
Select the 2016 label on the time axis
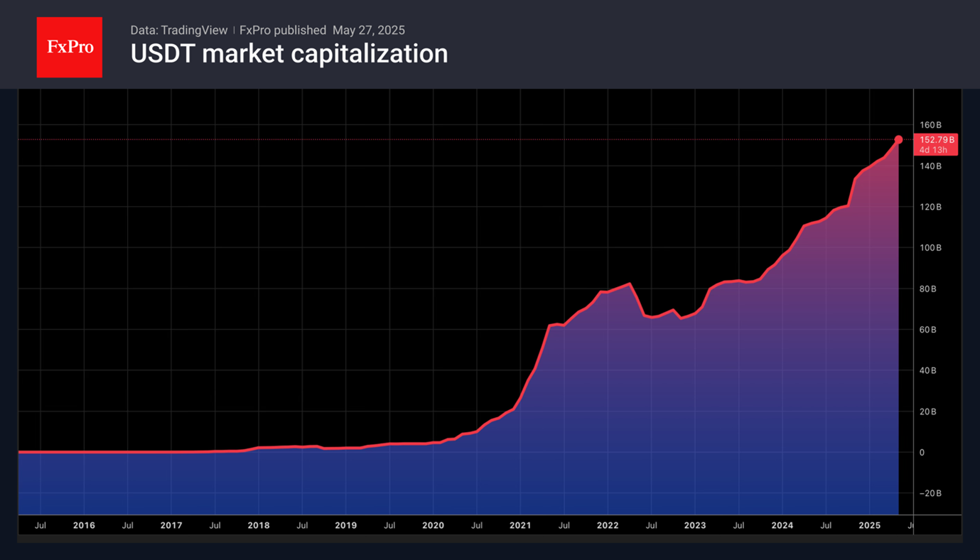pos(84,526)
